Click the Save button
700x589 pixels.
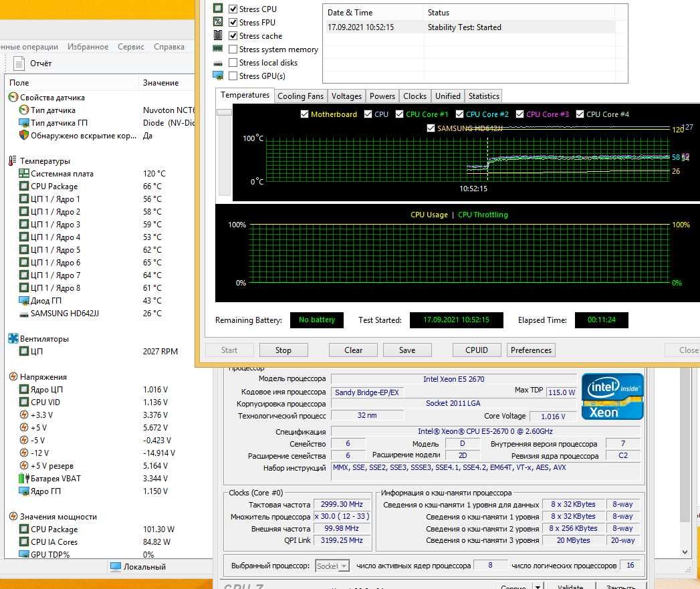pyautogui.click(x=407, y=350)
